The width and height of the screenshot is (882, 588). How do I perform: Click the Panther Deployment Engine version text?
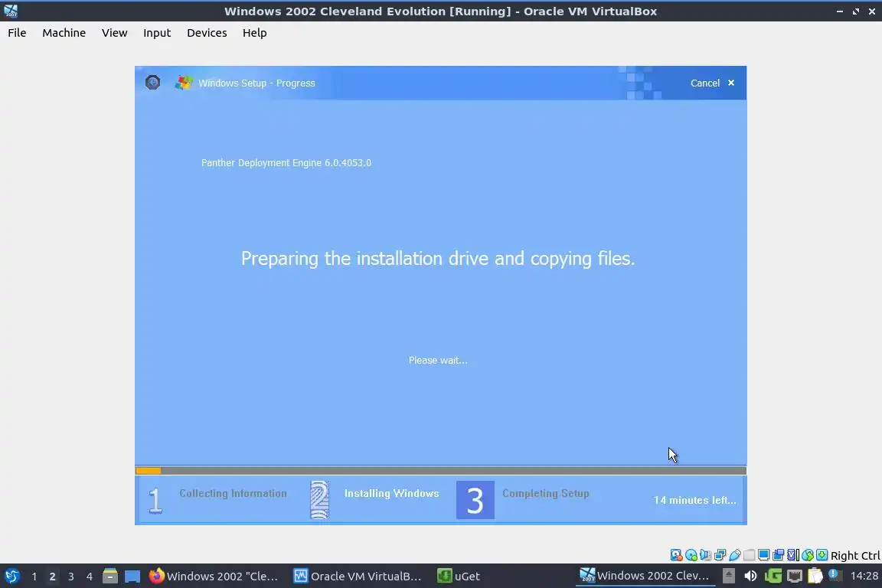(286, 162)
